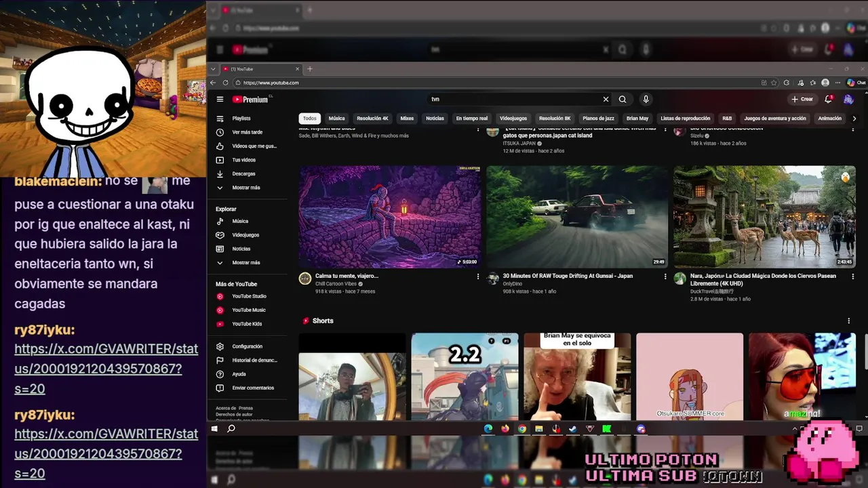Screen dimensions: 868x488
Task: Launch YouTube Studio from sidebar
Action: 248,296
